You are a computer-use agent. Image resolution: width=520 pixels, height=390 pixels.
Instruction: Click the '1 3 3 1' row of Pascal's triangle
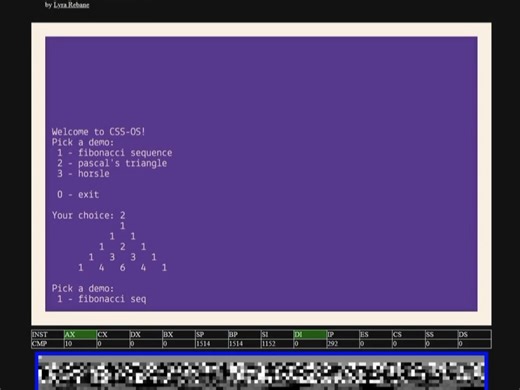pos(122,257)
